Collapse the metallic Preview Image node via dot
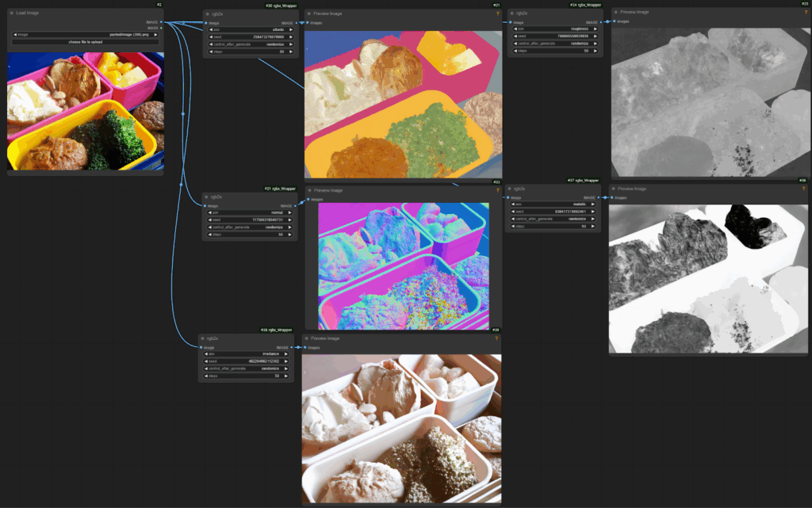 [615, 189]
